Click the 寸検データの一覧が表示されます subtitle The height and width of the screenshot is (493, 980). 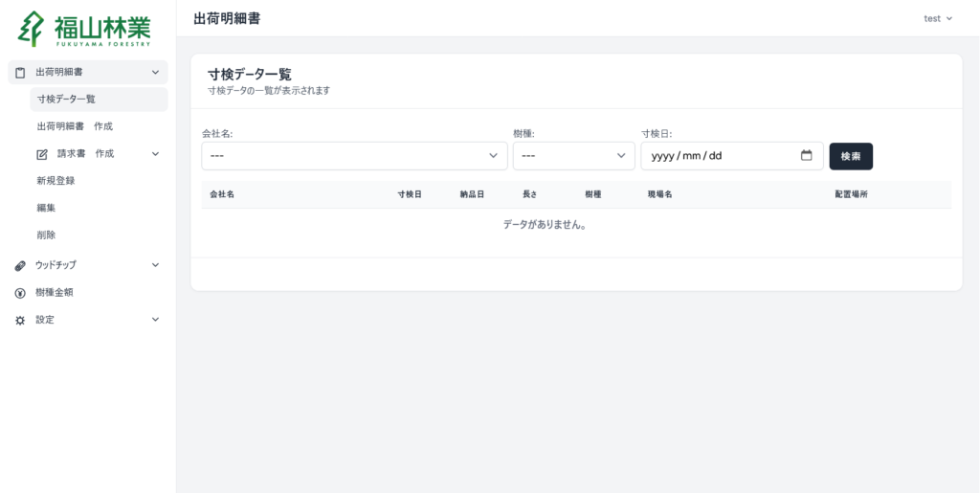[x=269, y=91]
